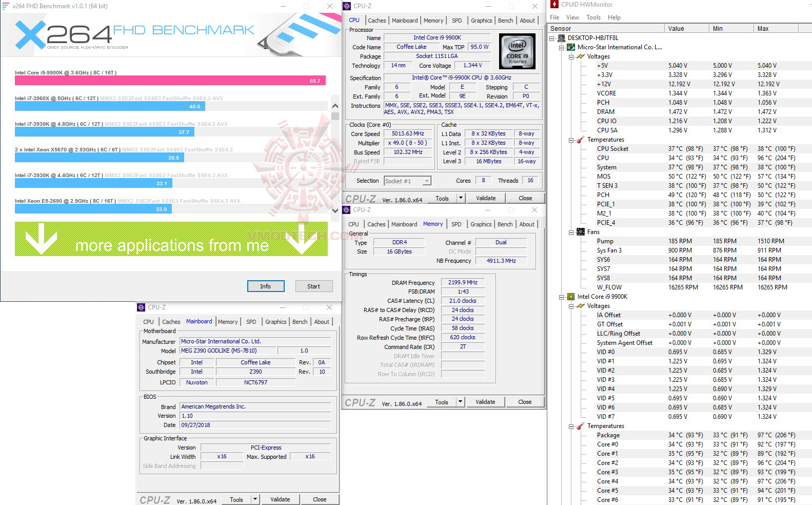Image resolution: width=812 pixels, height=505 pixels.
Task: Click the MEG Z390 GODLIKE model field
Action: click(x=228, y=351)
